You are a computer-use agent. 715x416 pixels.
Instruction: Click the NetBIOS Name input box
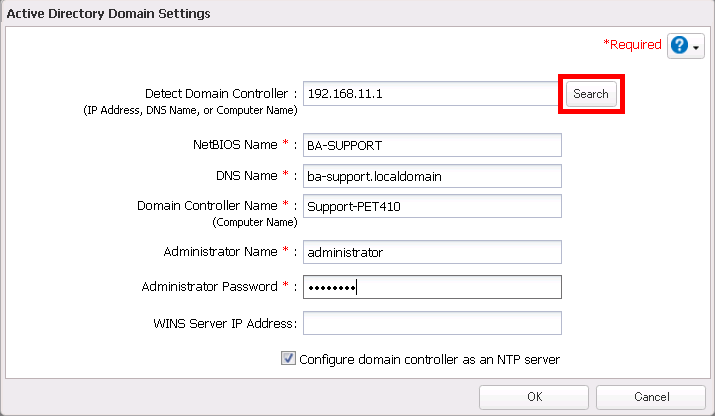[431, 144]
